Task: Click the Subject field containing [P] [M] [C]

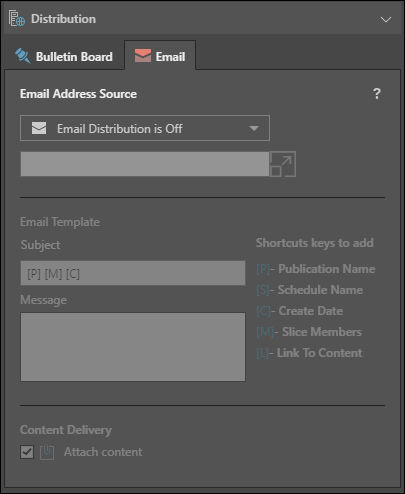Action: coord(133,273)
